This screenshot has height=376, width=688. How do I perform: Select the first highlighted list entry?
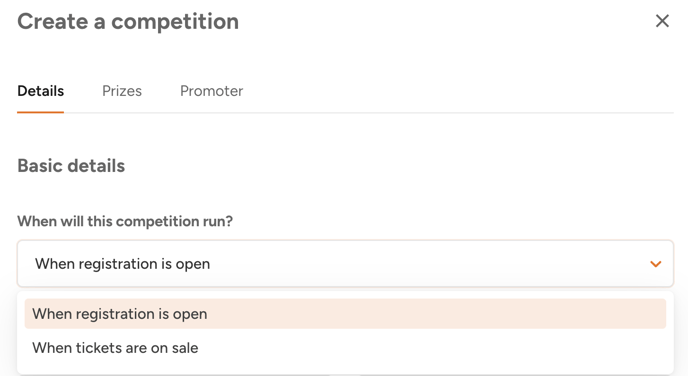pos(345,314)
